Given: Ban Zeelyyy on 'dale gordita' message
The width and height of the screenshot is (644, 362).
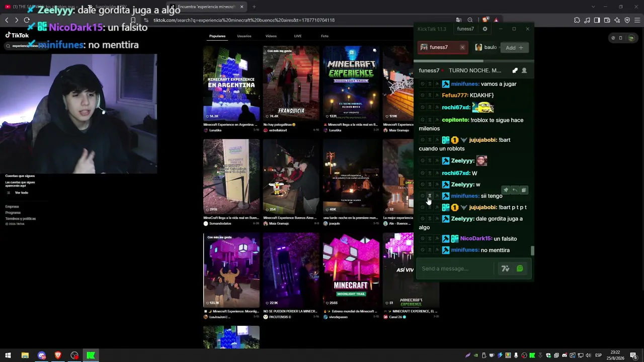Looking at the screenshot, I should pos(422,219).
